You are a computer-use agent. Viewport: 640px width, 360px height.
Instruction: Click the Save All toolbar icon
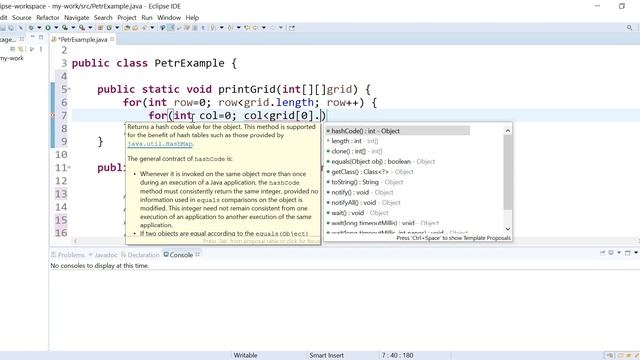click(x=11, y=28)
